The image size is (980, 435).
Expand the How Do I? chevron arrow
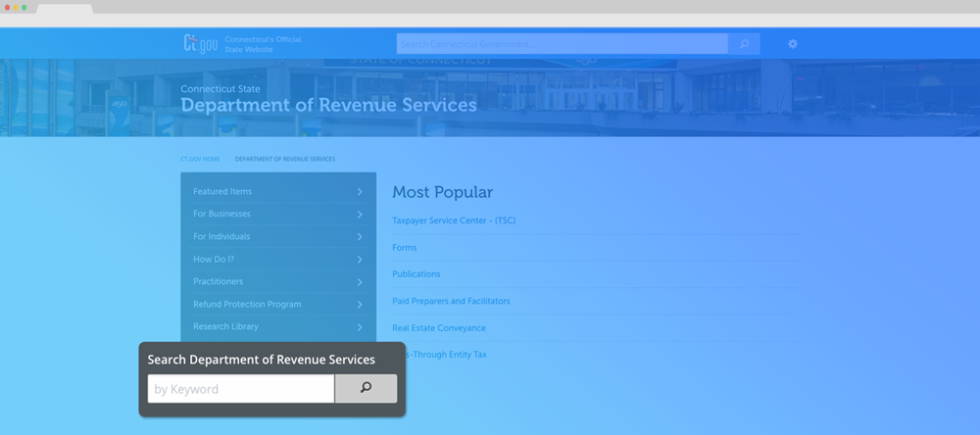coord(360,260)
